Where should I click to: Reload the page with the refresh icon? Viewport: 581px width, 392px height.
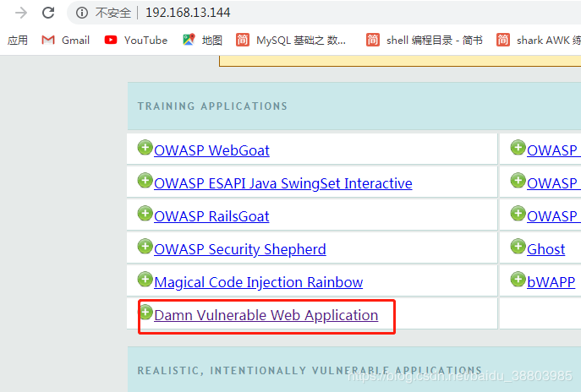pos(48,13)
